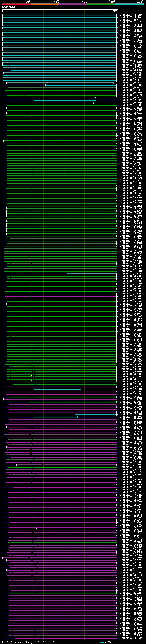Open hit UniRef100_B9HAS0
This screenshot has height=644, width=146.
click(131, 20)
